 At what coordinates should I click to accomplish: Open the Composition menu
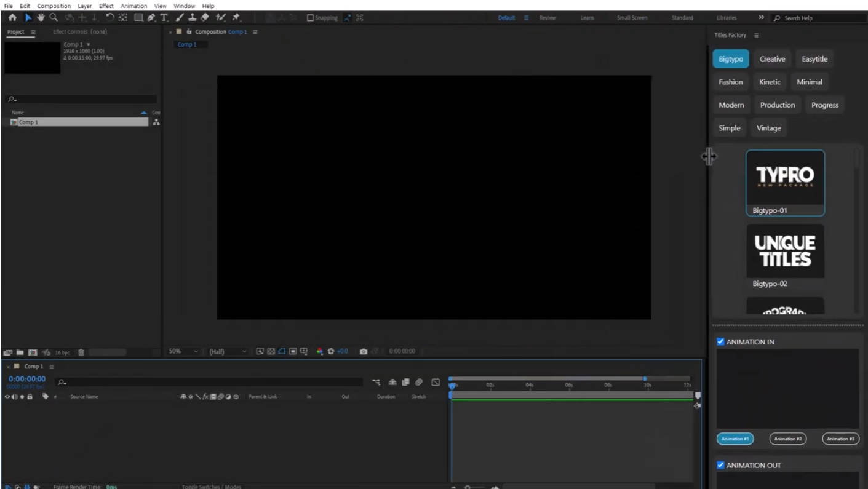click(54, 6)
